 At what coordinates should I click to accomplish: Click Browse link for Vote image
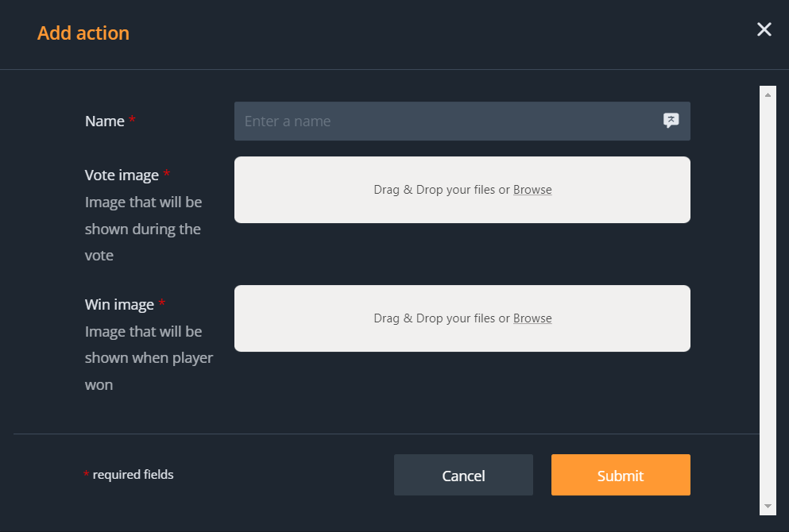[532, 190]
